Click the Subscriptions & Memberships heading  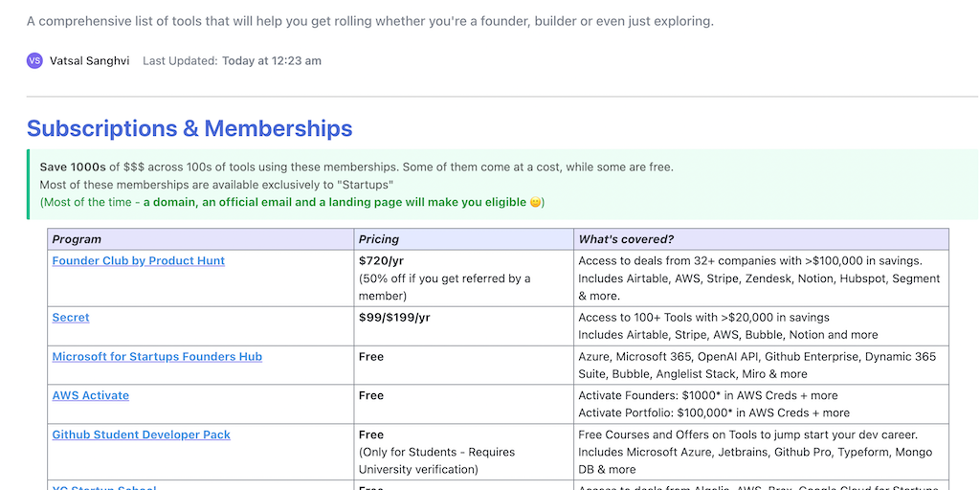pyautogui.click(x=189, y=128)
